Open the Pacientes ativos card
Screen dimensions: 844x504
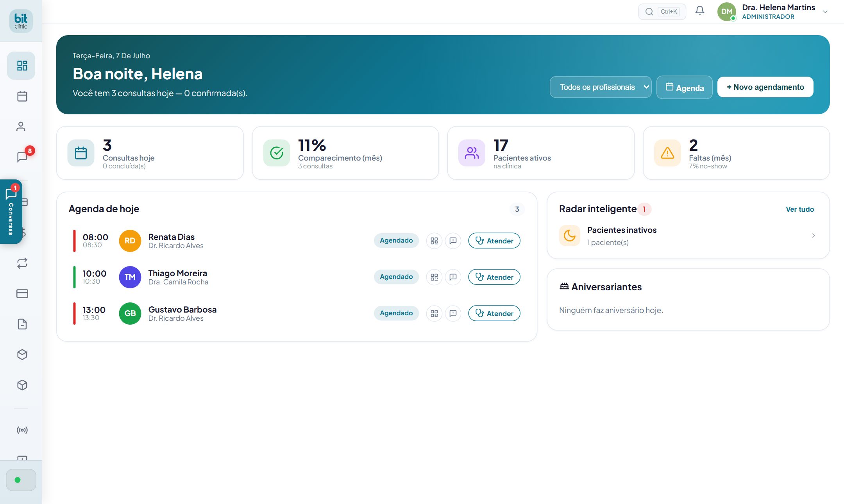click(x=541, y=153)
